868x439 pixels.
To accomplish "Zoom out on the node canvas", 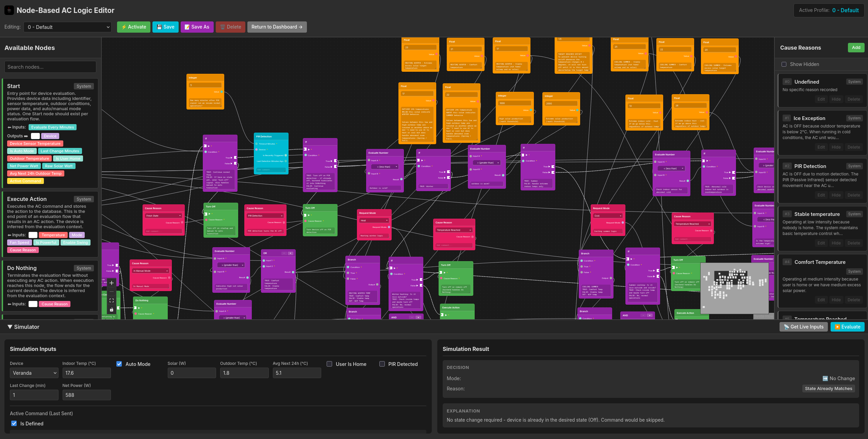I will coord(111,292).
